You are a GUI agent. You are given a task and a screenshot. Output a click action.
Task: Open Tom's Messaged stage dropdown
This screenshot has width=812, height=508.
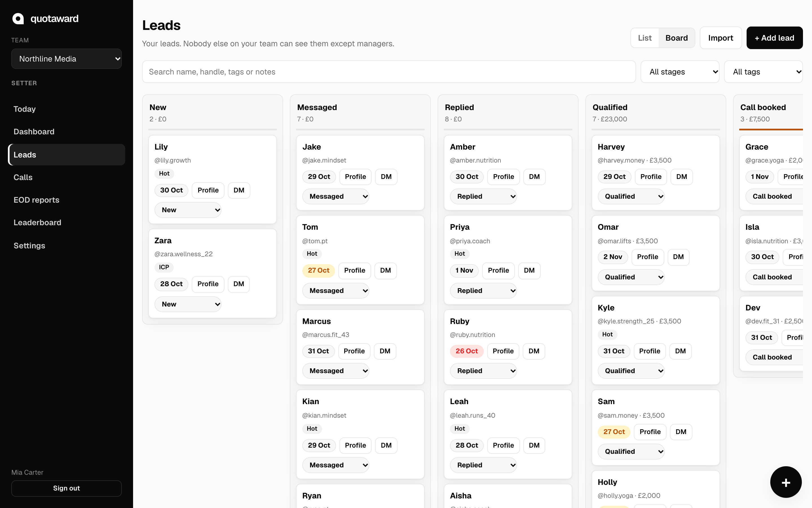tap(336, 291)
